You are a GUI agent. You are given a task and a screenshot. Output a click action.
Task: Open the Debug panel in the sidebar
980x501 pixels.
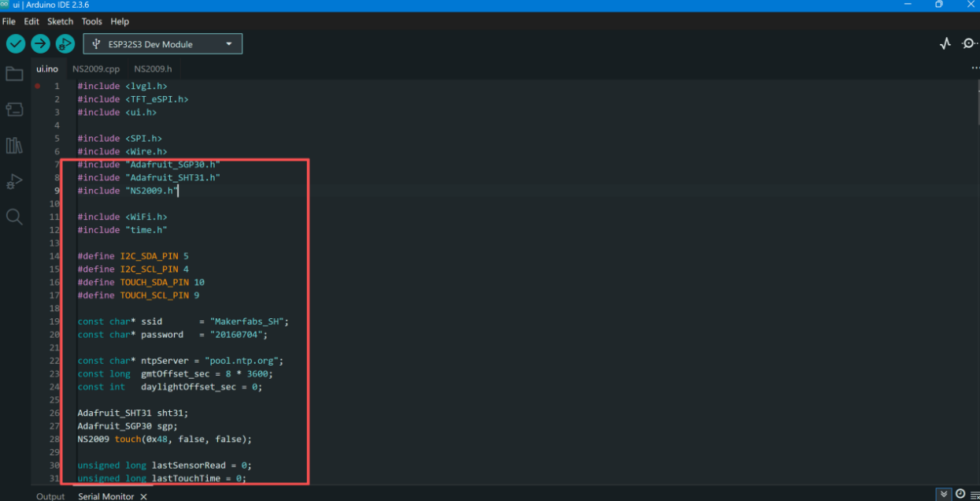point(14,181)
